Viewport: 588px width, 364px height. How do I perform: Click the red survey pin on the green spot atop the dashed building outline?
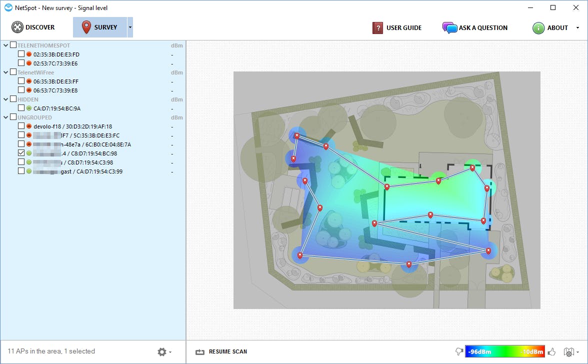(x=472, y=168)
